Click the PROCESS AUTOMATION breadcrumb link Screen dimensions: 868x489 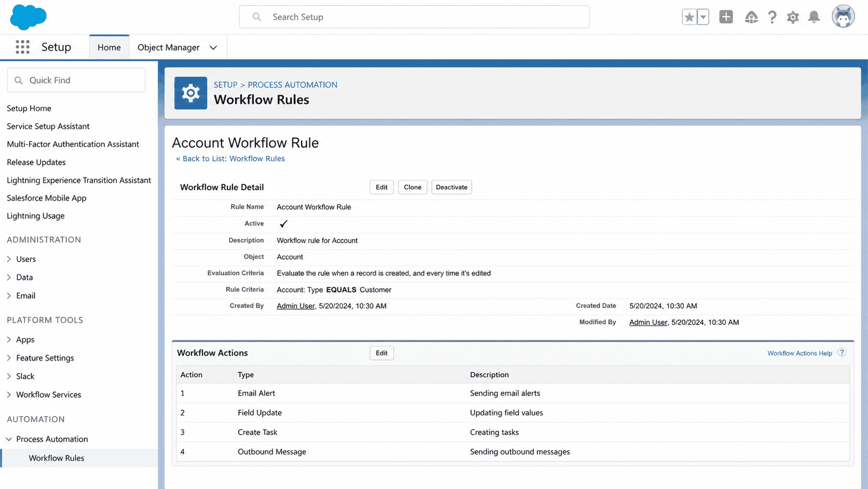(x=292, y=85)
